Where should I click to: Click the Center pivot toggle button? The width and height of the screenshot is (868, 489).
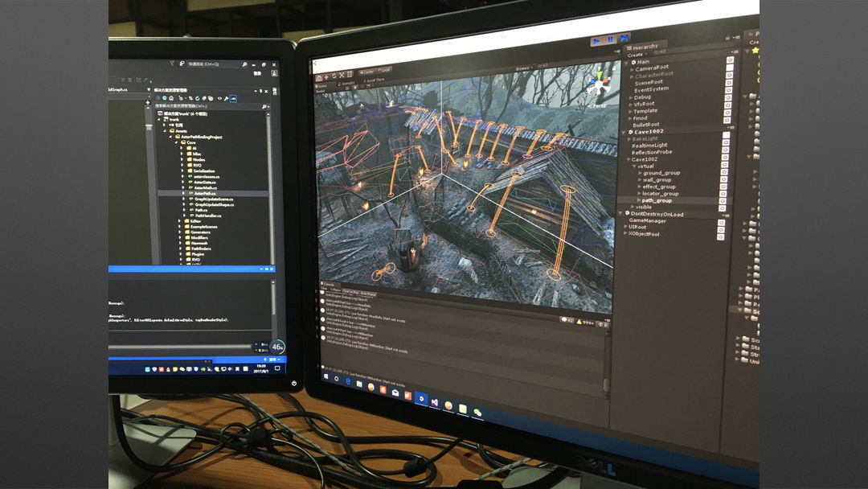click(367, 72)
